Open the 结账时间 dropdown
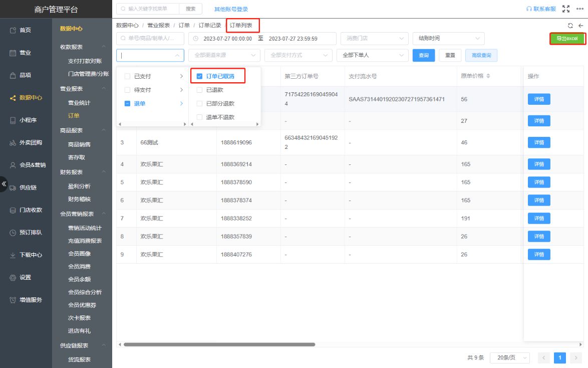The image size is (588, 368). point(448,38)
